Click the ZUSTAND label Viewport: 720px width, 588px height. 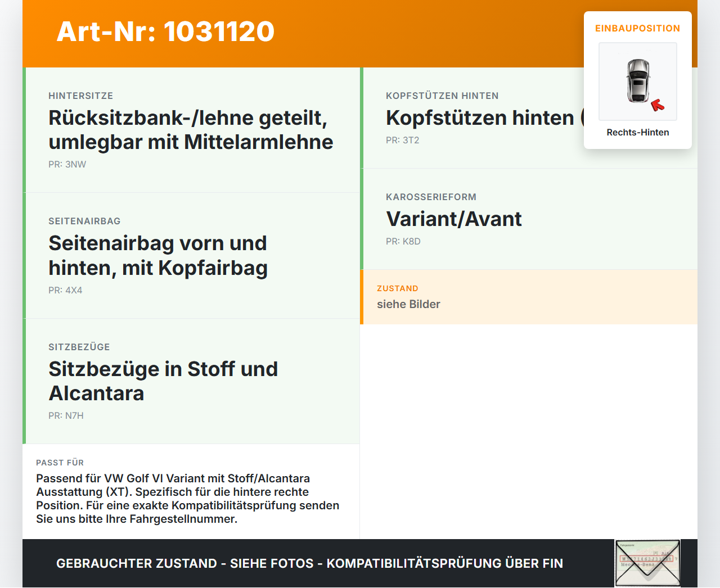click(x=398, y=288)
